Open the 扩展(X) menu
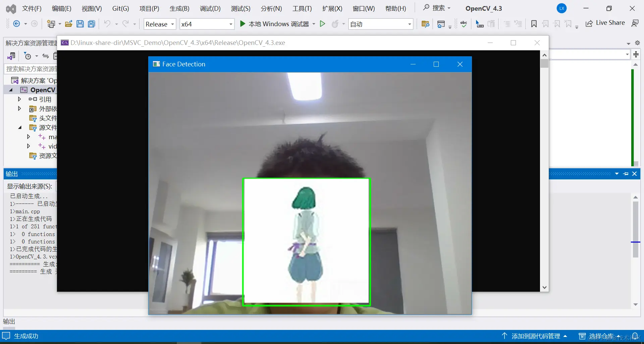 (x=332, y=8)
